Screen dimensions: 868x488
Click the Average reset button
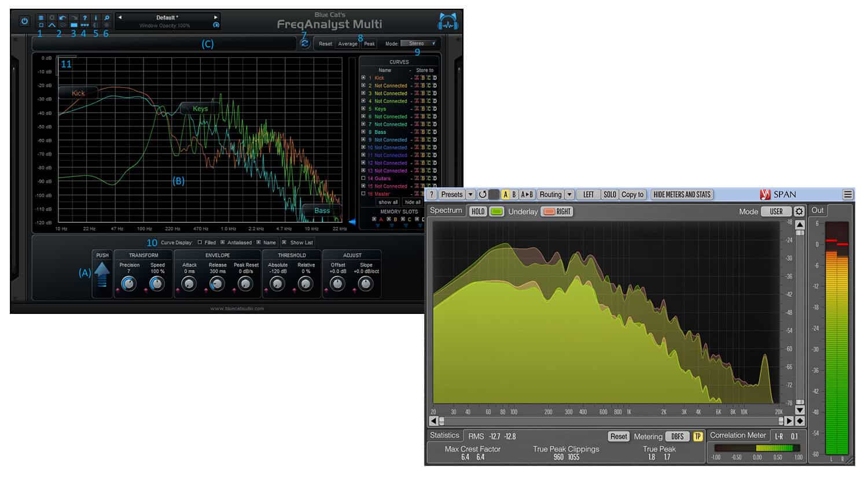click(348, 43)
